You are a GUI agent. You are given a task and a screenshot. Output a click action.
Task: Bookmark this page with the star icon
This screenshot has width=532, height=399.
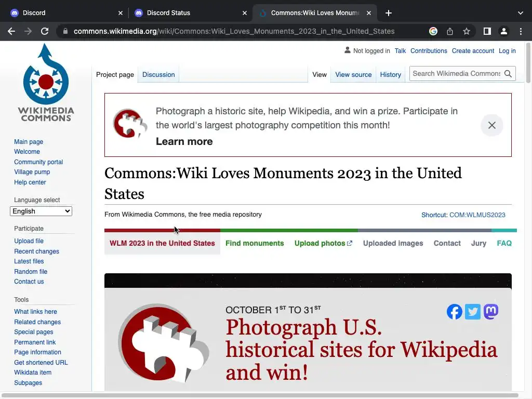coord(467,31)
